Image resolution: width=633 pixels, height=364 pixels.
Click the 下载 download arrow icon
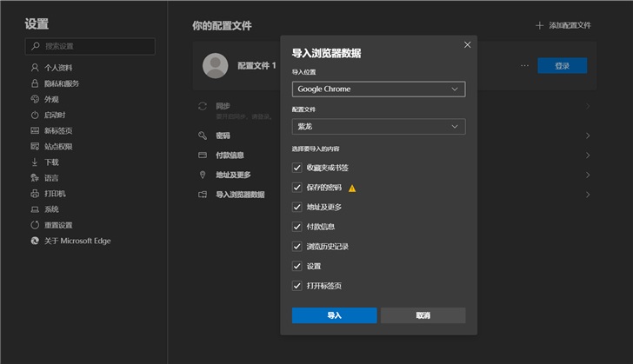tap(35, 162)
